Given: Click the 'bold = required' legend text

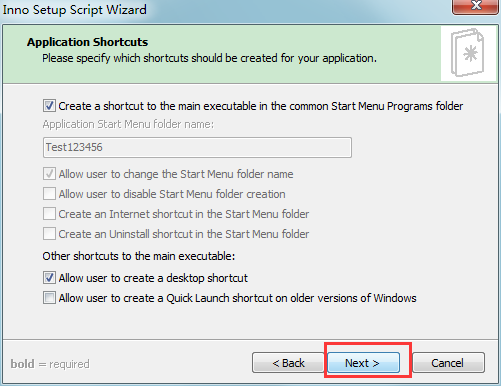Looking at the screenshot, I should pos(50,364).
